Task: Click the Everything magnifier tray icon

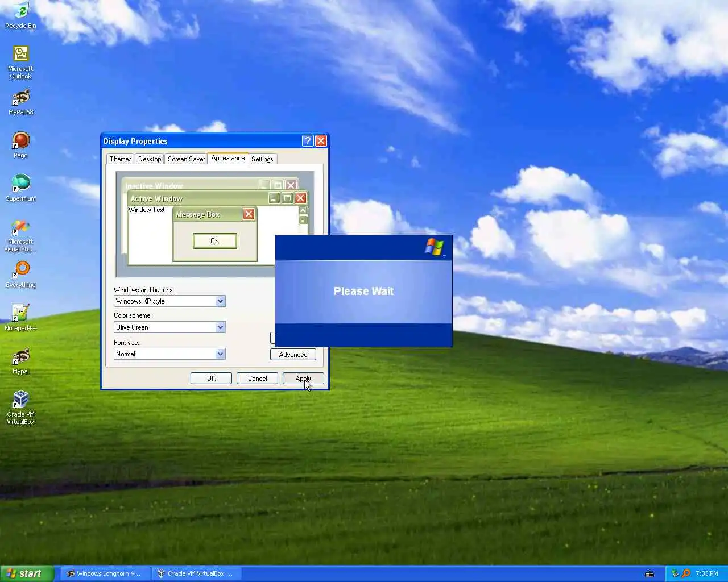Action: (686, 573)
